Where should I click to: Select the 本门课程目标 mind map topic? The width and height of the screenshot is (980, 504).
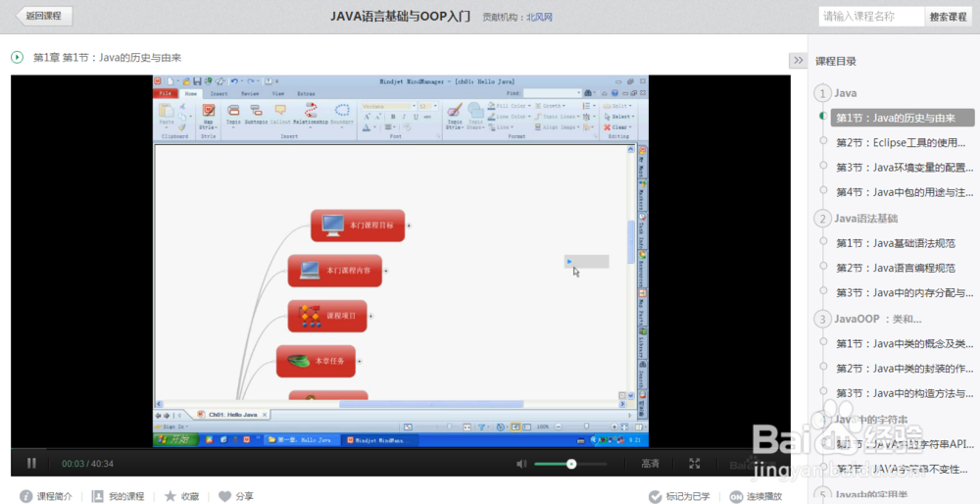358,226
